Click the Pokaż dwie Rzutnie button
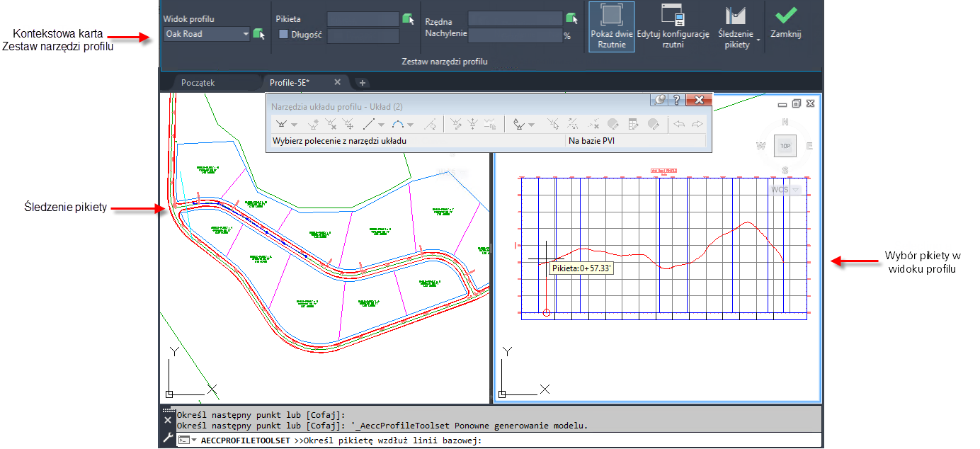The image size is (980, 449). pyautogui.click(x=611, y=27)
